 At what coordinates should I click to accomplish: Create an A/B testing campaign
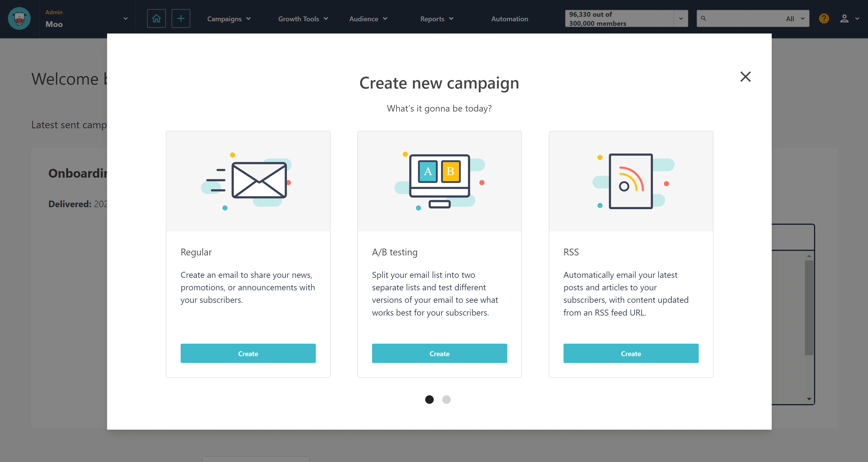439,353
